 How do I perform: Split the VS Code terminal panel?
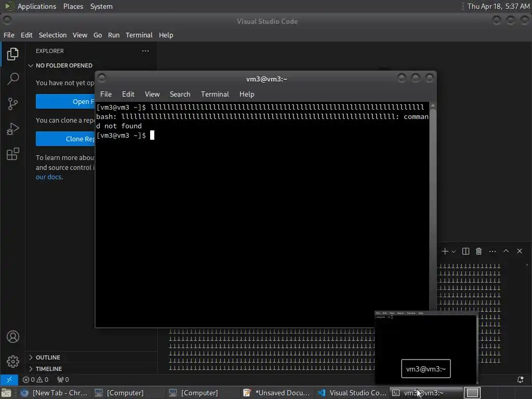point(465,251)
